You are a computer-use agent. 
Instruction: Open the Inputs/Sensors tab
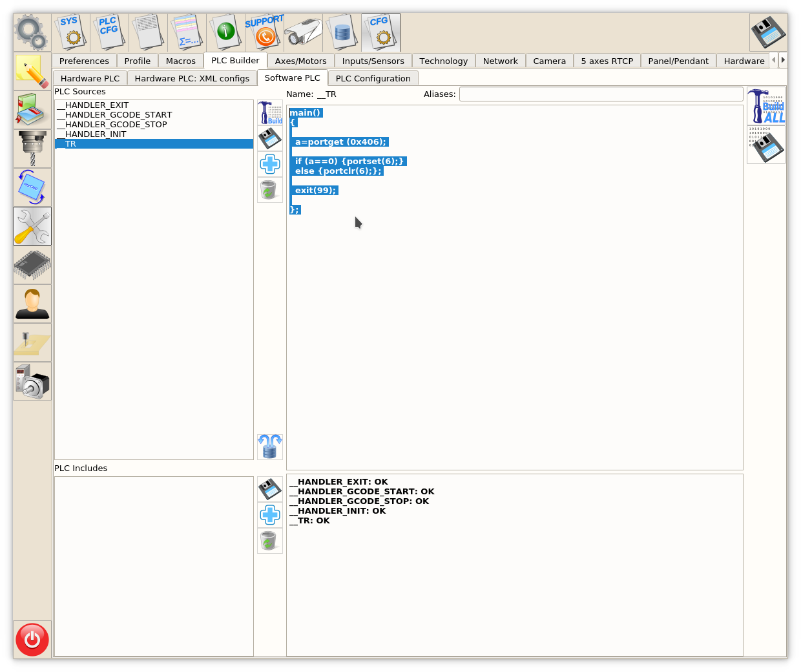(373, 61)
